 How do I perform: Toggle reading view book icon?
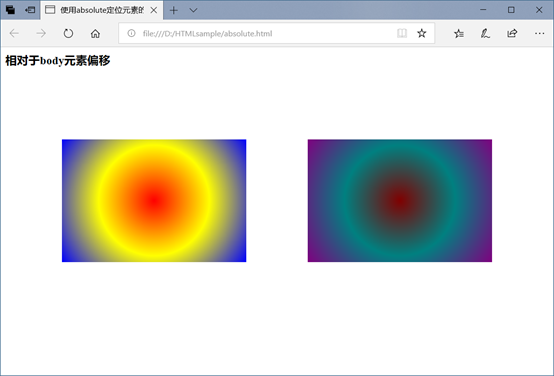click(x=402, y=33)
